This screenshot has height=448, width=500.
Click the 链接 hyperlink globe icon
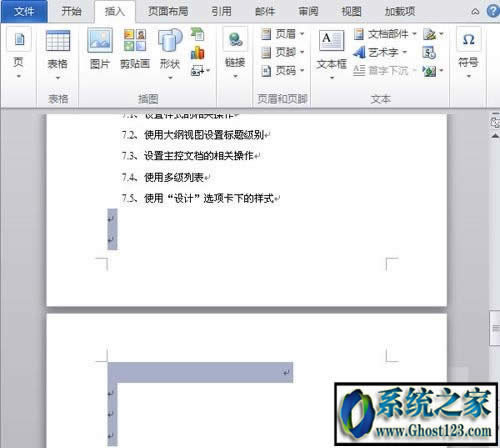click(235, 40)
